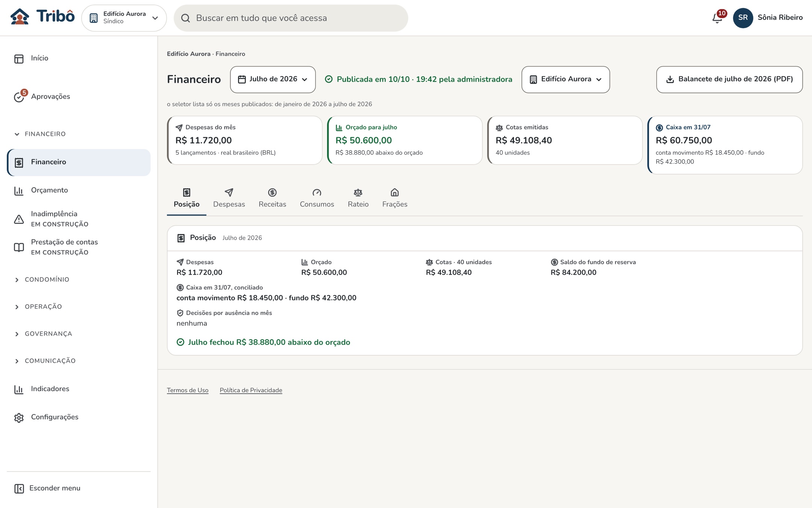
Task: Click the Posição panel header receipt icon
Action: pyautogui.click(x=181, y=238)
